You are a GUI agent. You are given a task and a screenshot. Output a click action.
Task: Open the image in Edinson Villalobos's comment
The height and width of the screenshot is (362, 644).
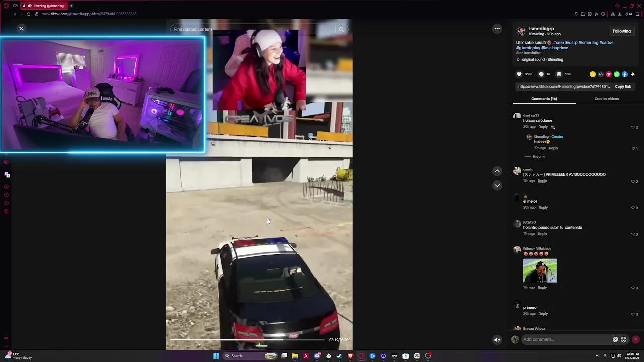point(540,271)
